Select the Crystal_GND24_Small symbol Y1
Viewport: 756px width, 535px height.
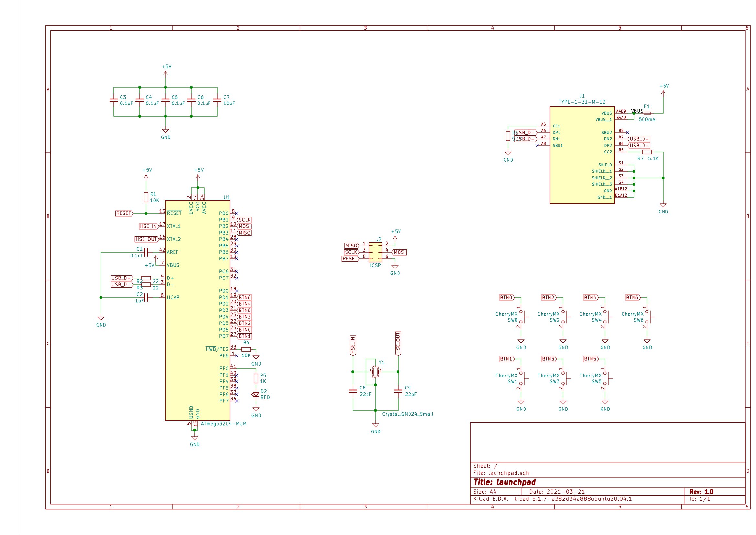click(375, 372)
